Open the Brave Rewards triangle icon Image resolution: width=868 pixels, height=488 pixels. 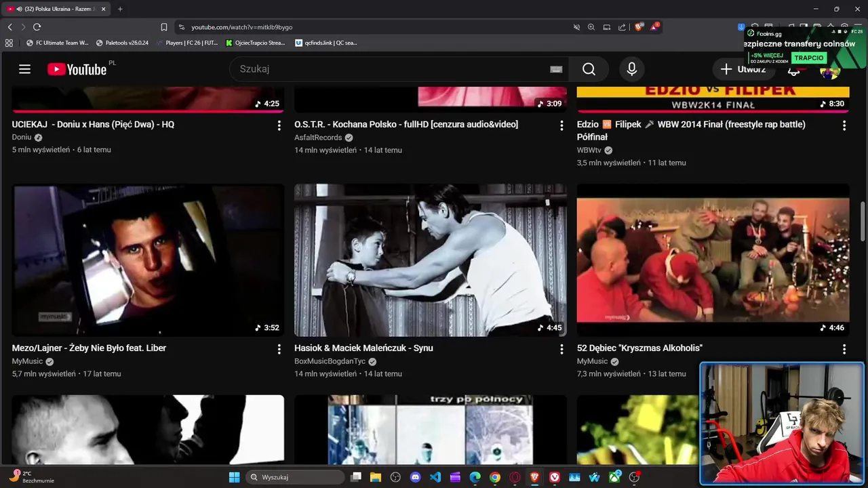coord(654,27)
